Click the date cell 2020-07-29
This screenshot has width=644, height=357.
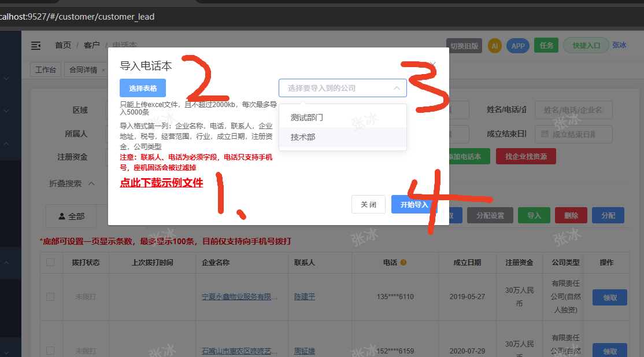tap(468, 351)
